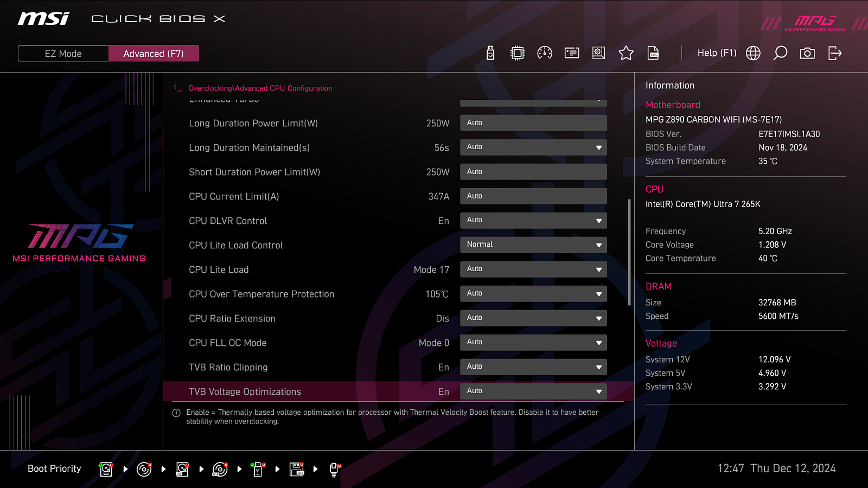Click the exit door icon

835,53
